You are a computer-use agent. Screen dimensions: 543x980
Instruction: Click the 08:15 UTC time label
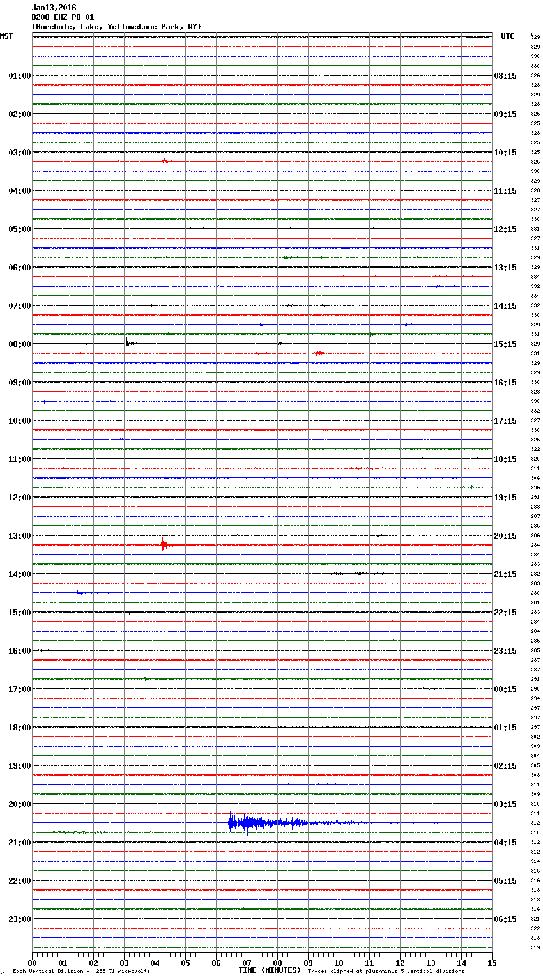click(x=505, y=76)
